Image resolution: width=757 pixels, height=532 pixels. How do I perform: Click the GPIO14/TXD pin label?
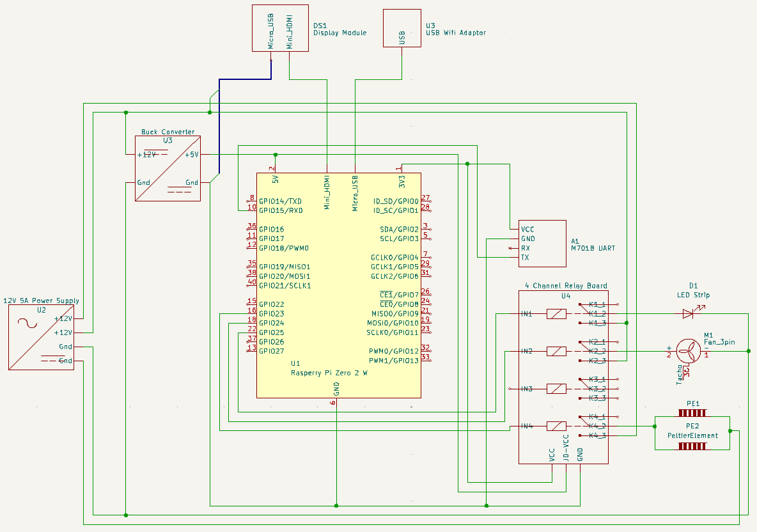pos(280,201)
